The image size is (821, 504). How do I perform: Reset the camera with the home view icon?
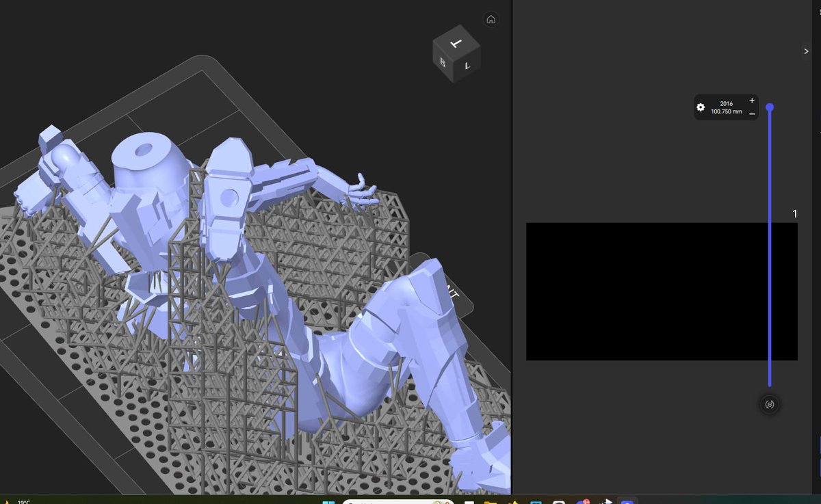(x=491, y=19)
